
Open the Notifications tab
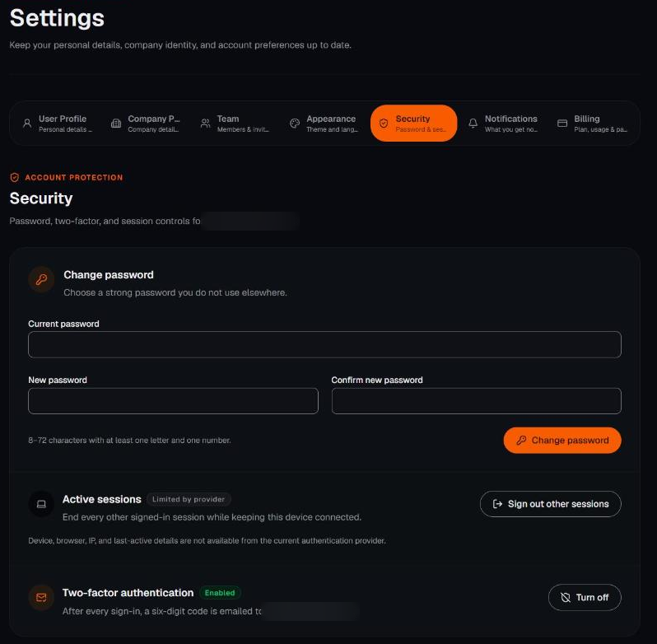(503, 124)
